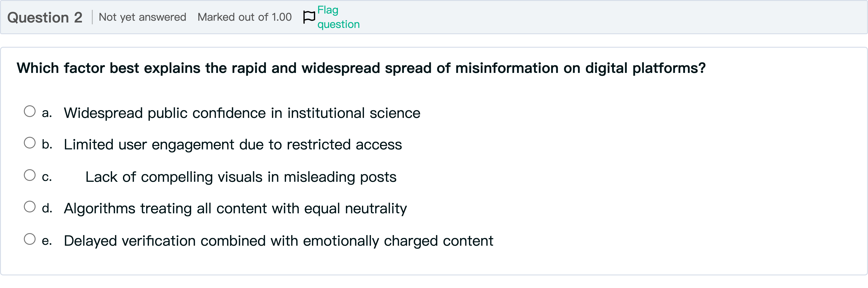
Task: Pick the radio button for option e
Action: tap(30, 239)
